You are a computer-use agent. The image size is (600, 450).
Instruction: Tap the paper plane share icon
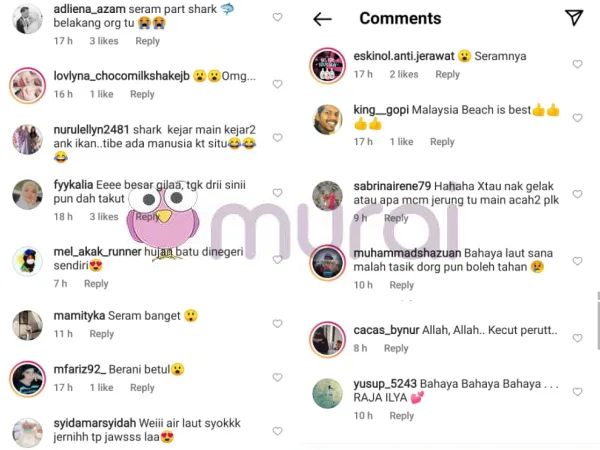(574, 18)
